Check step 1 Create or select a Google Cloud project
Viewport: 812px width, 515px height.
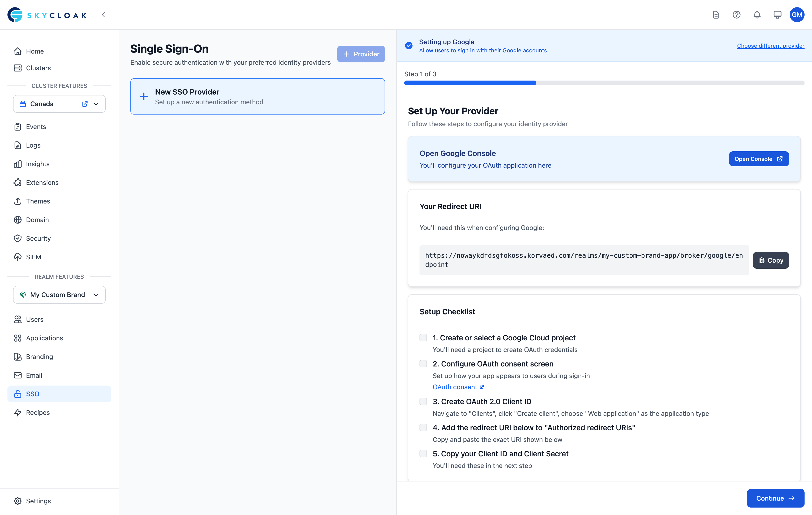pyautogui.click(x=423, y=338)
